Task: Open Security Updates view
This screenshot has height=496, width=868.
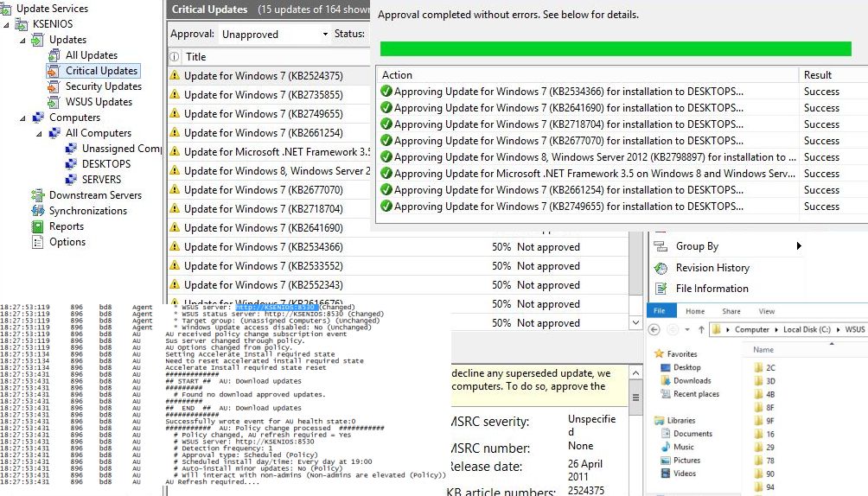Action: [x=104, y=86]
